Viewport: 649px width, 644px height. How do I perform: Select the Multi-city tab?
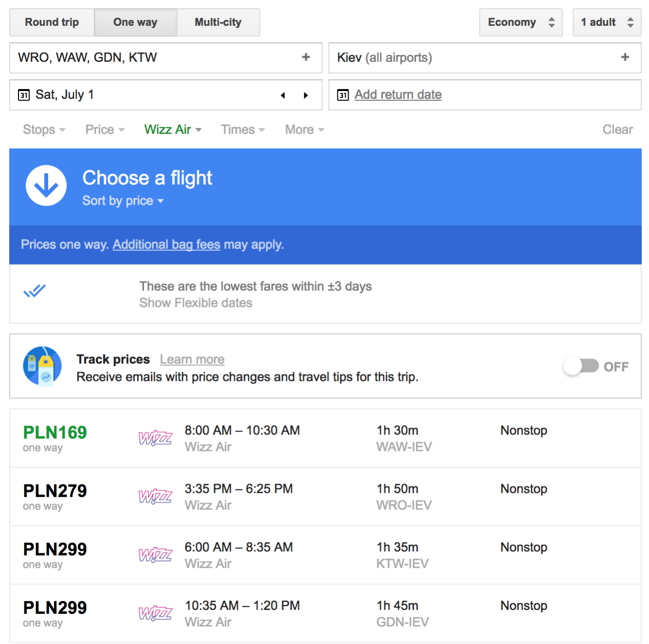coord(218,22)
